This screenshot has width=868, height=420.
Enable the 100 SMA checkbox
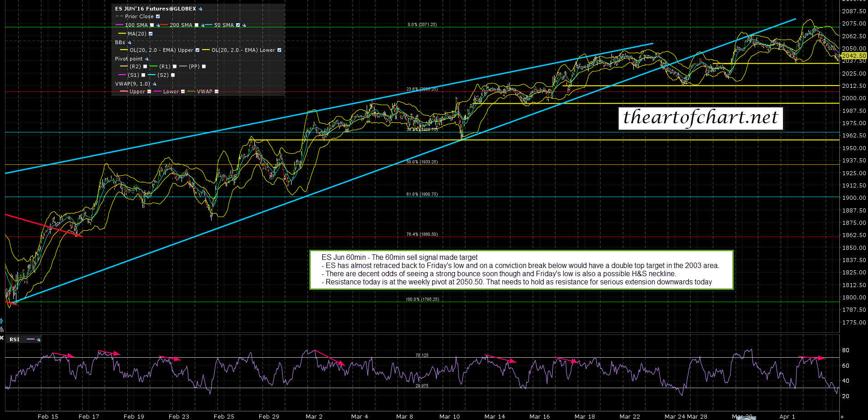click(152, 25)
